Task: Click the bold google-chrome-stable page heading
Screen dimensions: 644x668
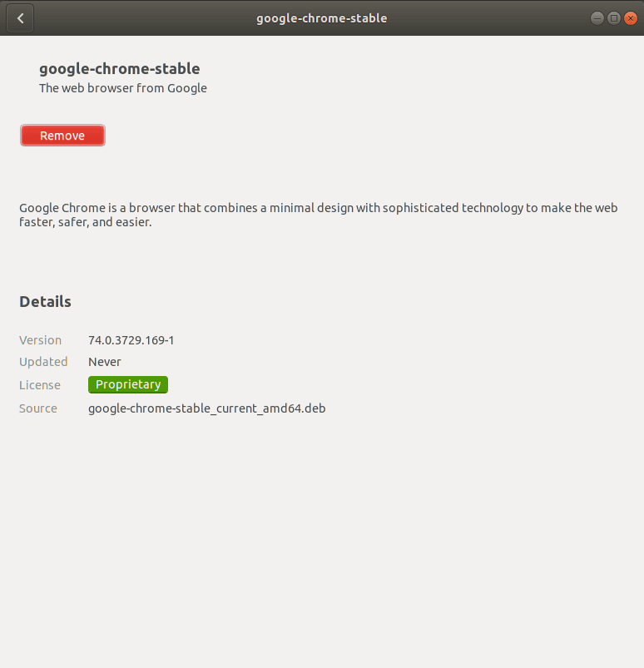Action: pyautogui.click(x=120, y=68)
